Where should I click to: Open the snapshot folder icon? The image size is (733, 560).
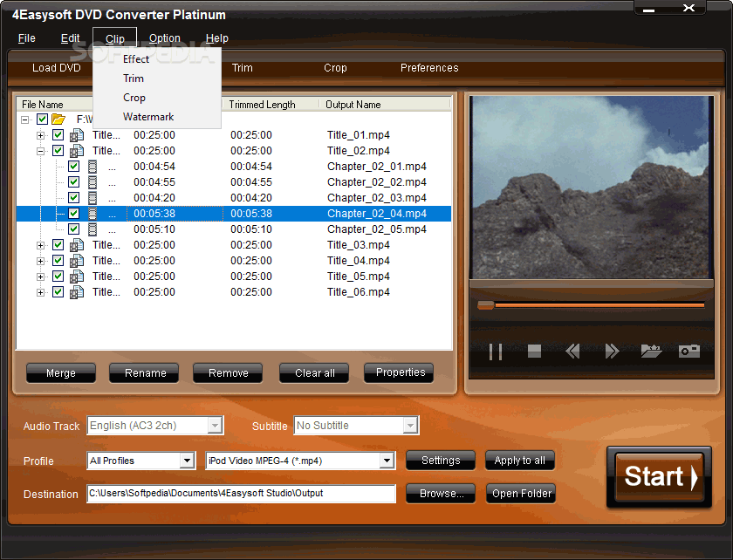(x=651, y=351)
